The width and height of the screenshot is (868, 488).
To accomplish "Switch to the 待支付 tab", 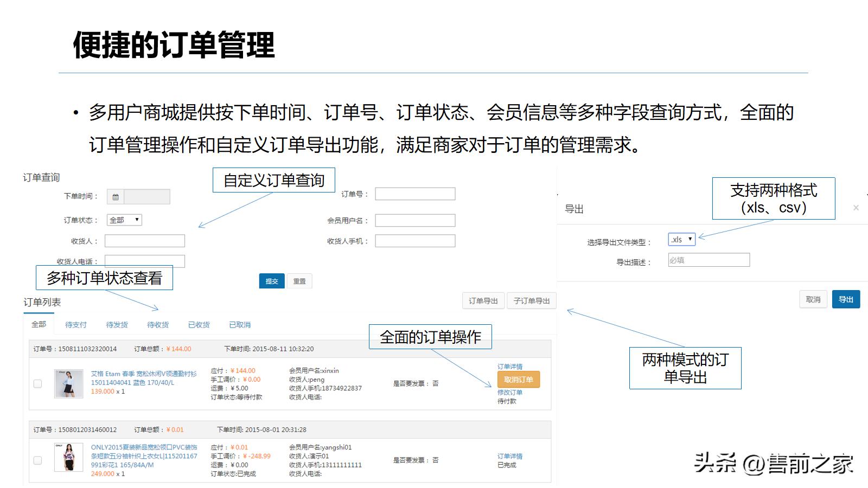I will (x=75, y=324).
